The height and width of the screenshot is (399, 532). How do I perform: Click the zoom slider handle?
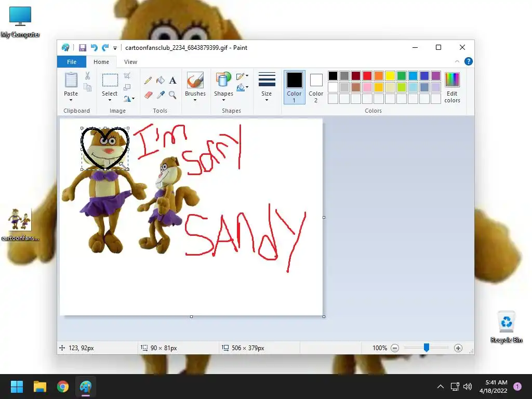(x=427, y=348)
